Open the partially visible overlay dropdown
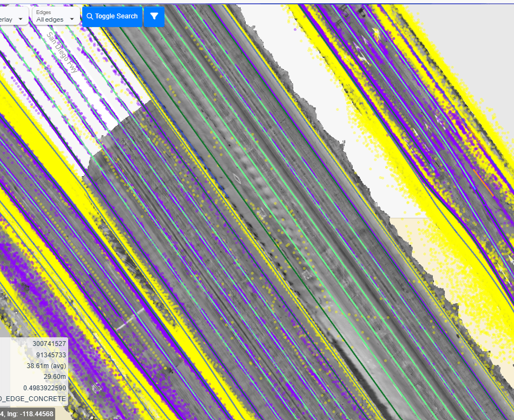Screen dimensions: 514x420 coord(13,16)
